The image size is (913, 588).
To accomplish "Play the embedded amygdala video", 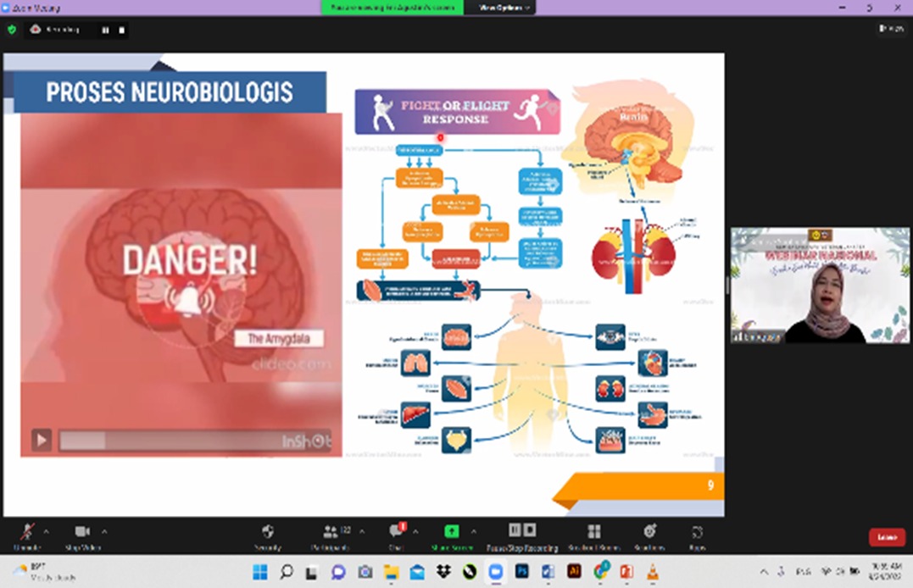I will point(41,440).
